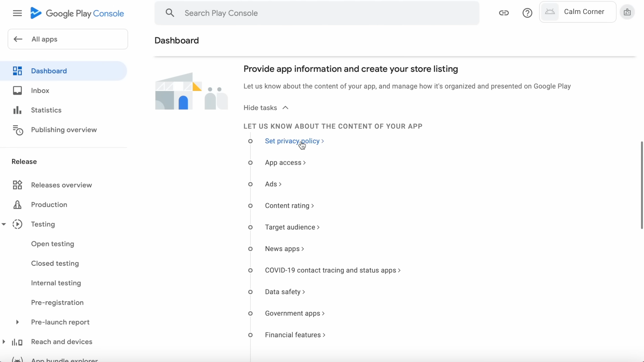Open the help question mark icon
This screenshot has width=644, height=362.
[x=527, y=13]
